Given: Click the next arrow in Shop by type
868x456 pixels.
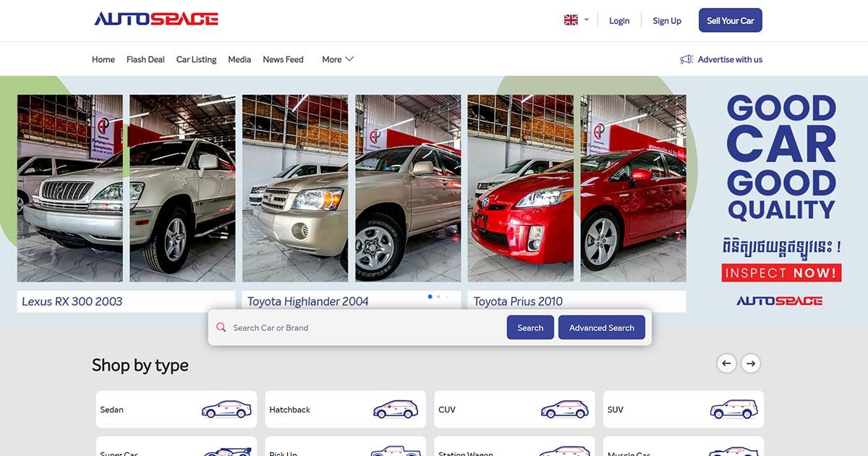Looking at the screenshot, I should click(751, 363).
